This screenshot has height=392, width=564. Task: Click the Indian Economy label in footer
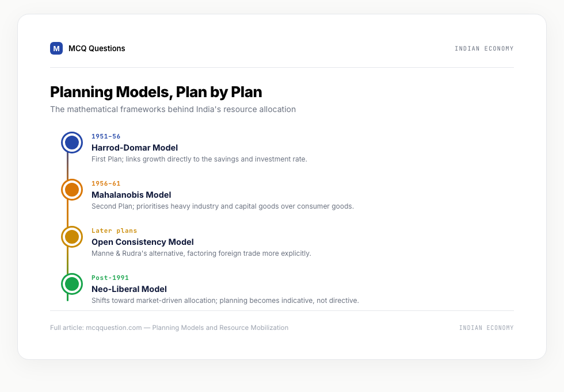click(x=486, y=328)
